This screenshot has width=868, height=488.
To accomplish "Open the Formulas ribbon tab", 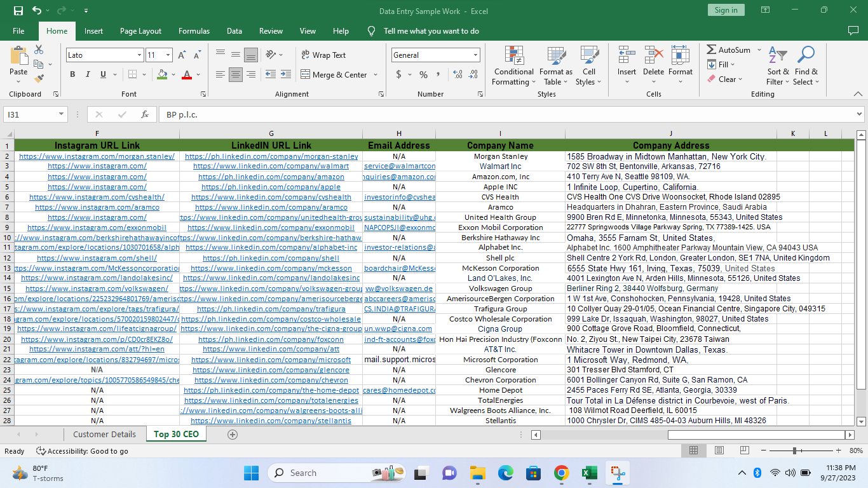I will pos(194,31).
